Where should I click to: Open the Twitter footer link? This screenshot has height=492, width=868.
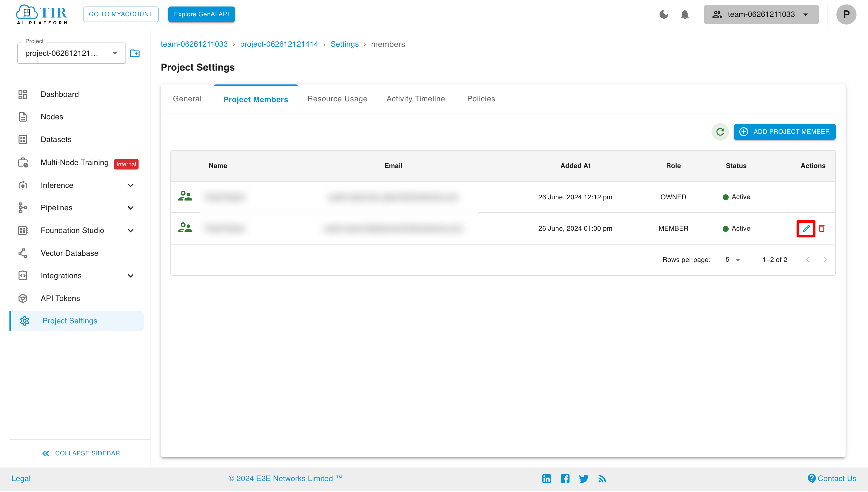tap(584, 478)
